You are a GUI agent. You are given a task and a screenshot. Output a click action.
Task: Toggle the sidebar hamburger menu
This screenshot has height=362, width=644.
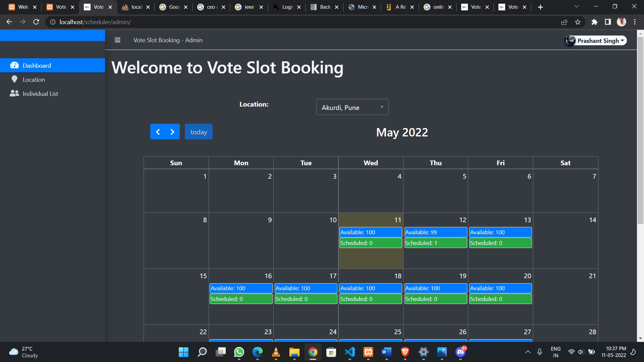tap(117, 40)
